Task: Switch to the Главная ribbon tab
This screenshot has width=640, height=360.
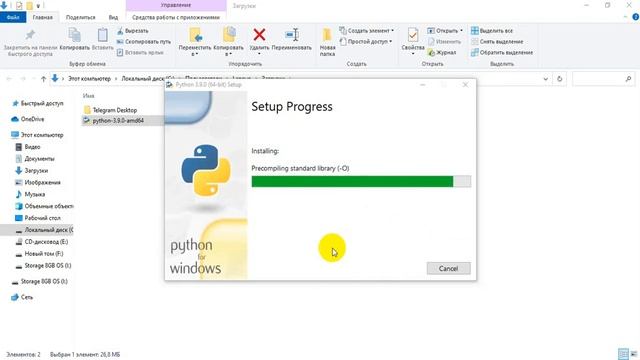Action: point(42,17)
